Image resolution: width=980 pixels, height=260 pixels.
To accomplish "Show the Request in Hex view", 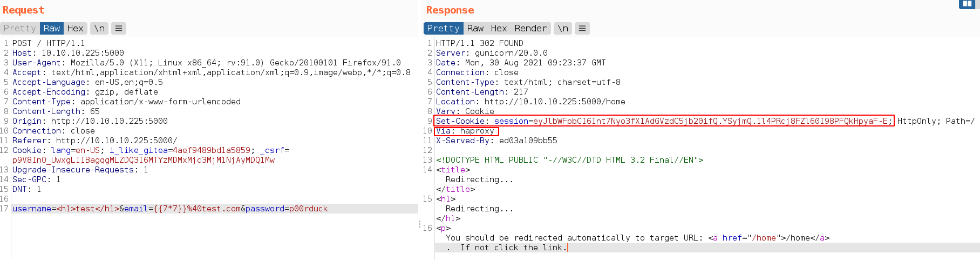I will [75, 29].
